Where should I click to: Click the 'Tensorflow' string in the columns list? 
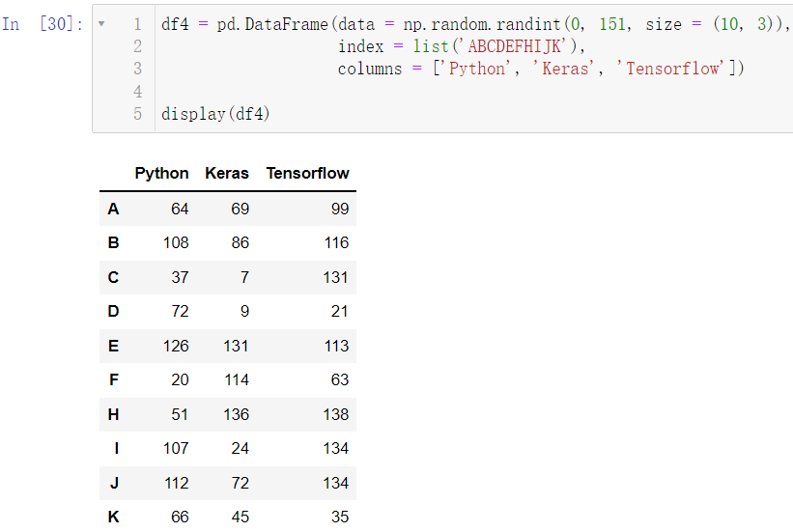[x=671, y=69]
